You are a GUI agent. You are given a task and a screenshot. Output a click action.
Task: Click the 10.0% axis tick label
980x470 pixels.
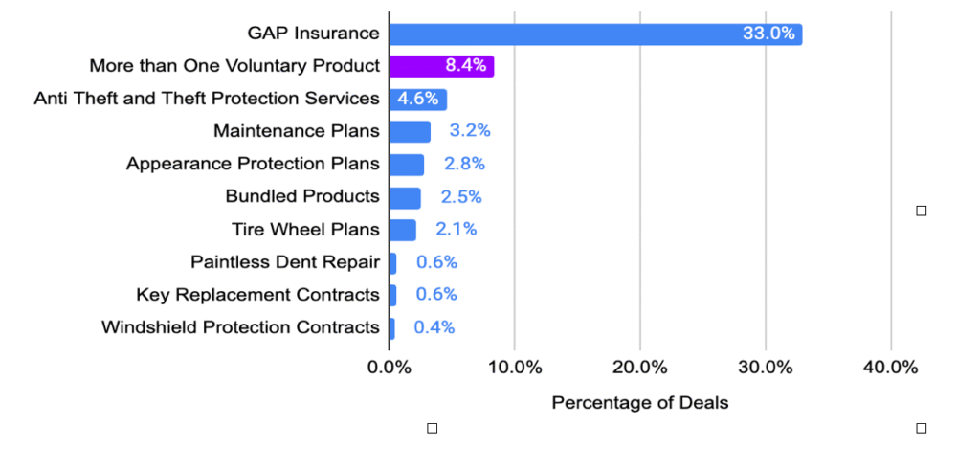[514, 368]
